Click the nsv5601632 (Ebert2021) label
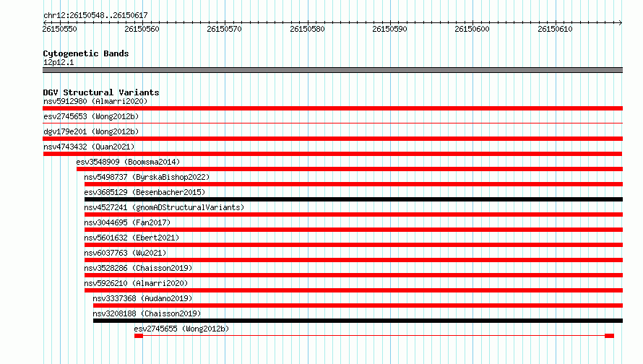643x364 pixels. pyautogui.click(x=131, y=238)
